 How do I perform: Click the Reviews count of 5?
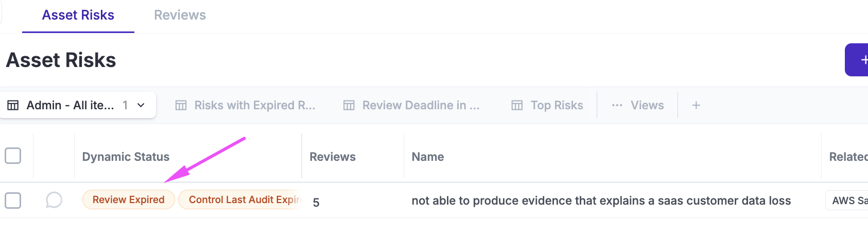pyautogui.click(x=316, y=202)
